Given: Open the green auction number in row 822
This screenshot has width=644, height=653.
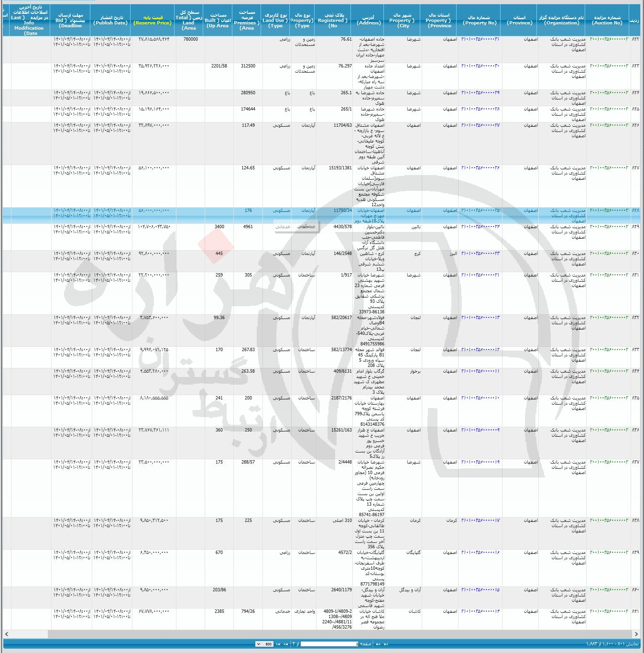Looking at the screenshot, I should (x=609, y=39).
